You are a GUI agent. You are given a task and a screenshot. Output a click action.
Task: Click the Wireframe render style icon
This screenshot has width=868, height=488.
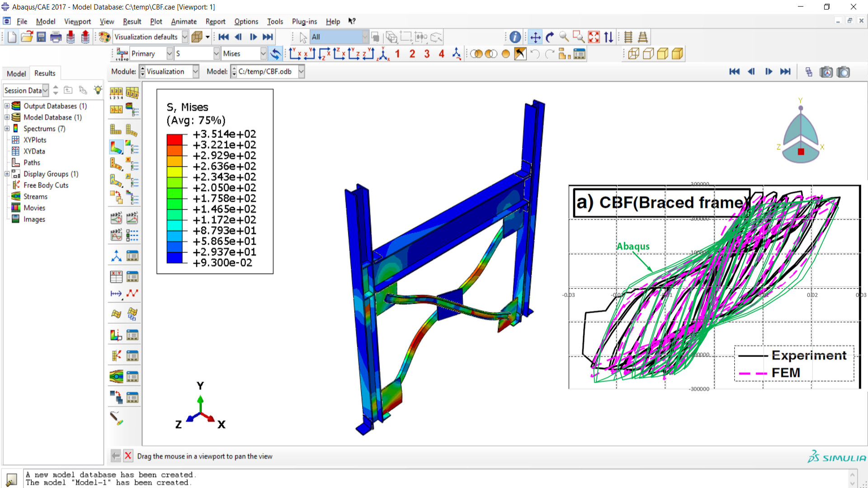click(633, 54)
